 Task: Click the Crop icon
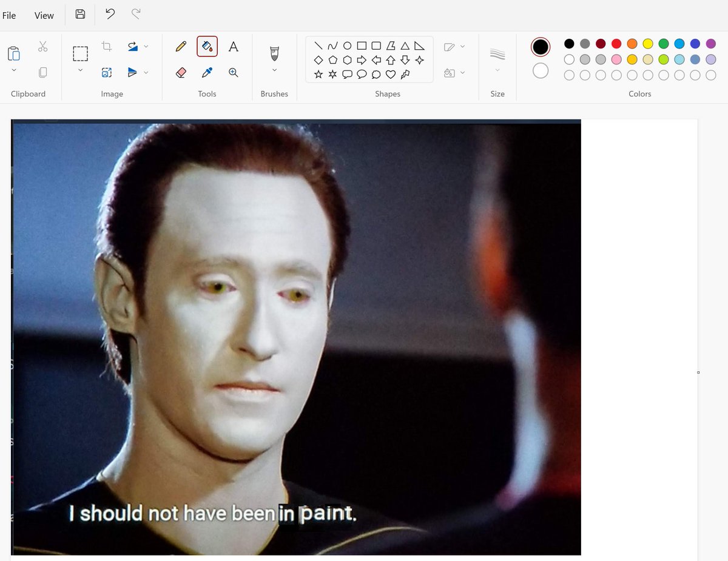(107, 47)
